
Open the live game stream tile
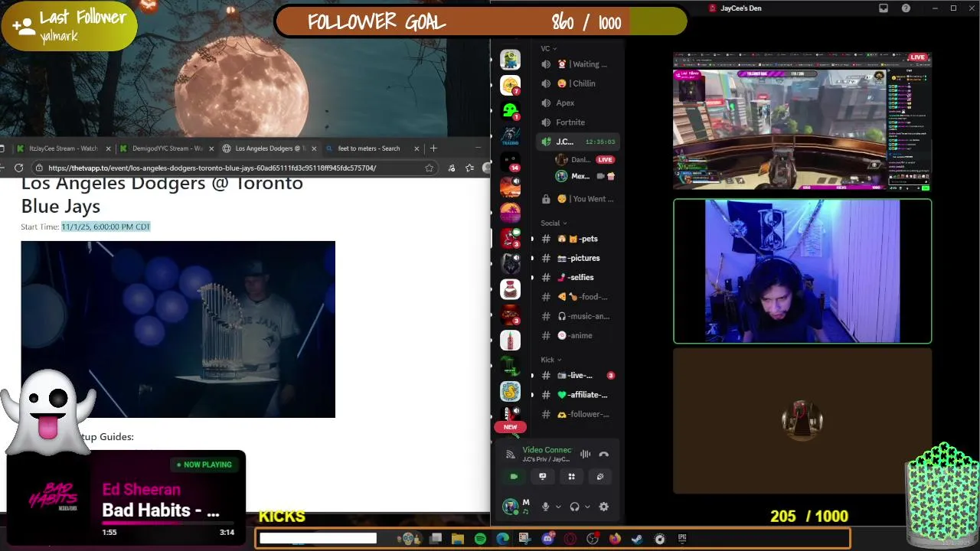tap(802, 121)
